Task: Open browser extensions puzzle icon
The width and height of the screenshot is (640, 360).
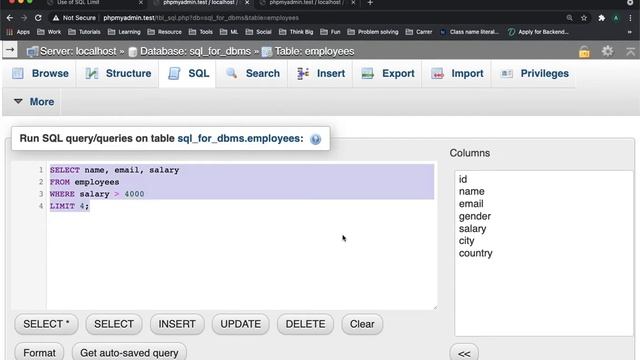Action: pos(602,18)
